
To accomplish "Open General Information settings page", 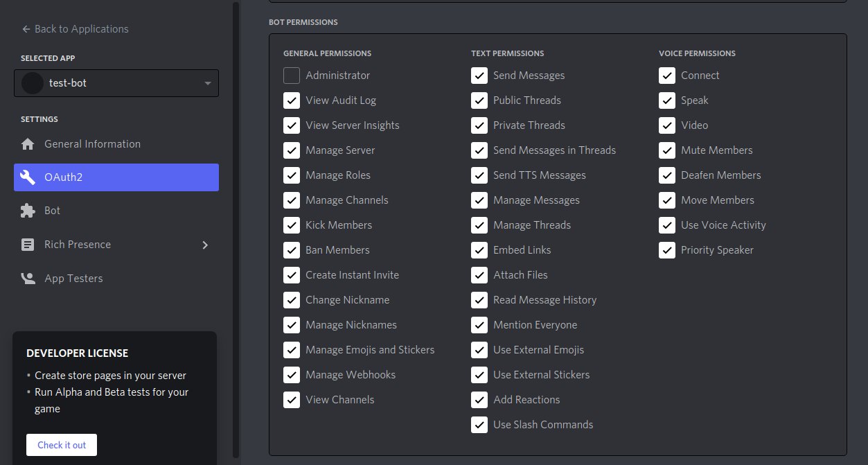I will point(116,144).
